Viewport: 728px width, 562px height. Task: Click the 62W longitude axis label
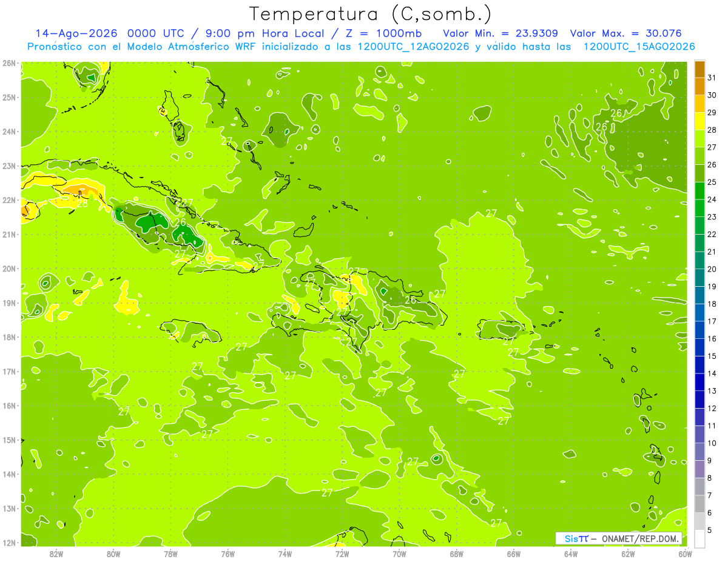point(628,554)
